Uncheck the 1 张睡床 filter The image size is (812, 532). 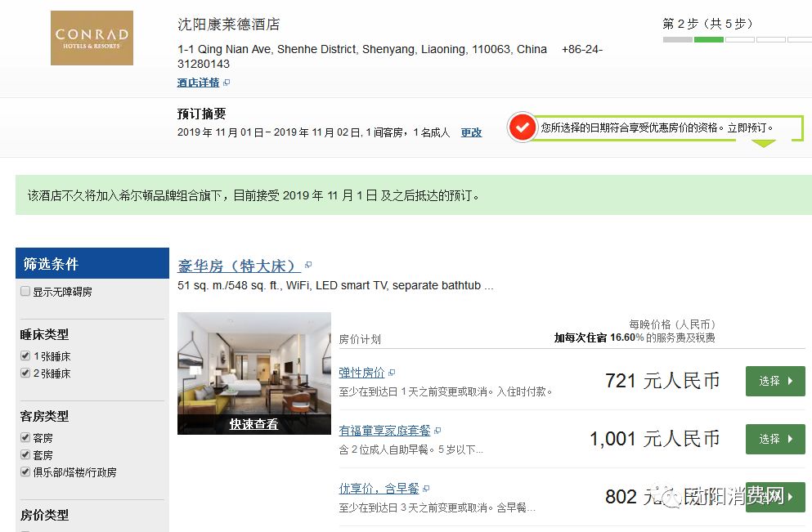pos(25,356)
